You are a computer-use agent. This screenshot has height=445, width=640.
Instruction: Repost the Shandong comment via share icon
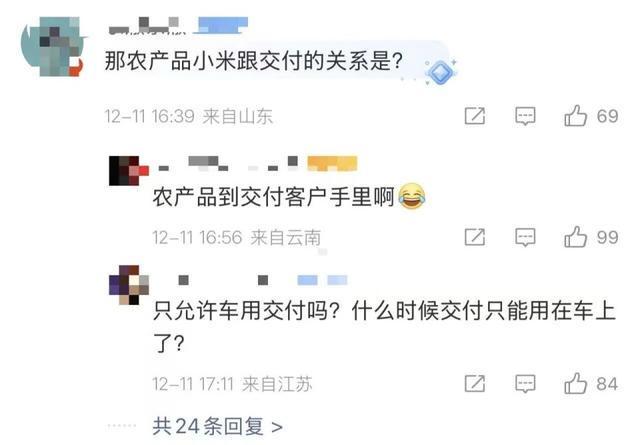tap(475, 116)
